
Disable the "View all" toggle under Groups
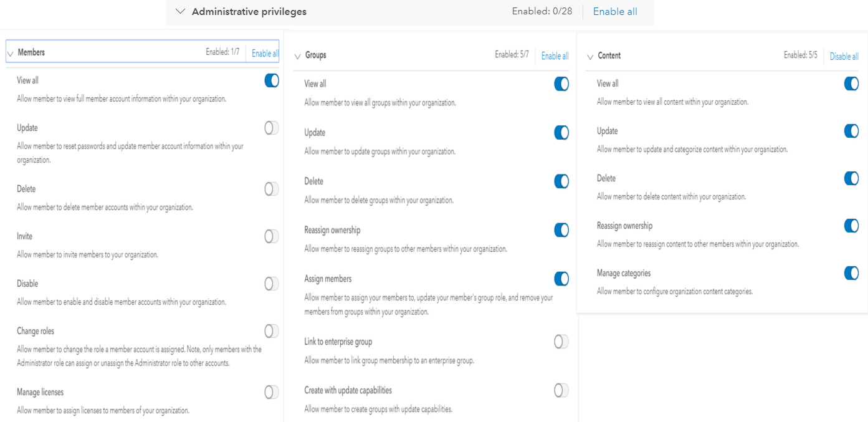pyautogui.click(x=560, y=84)
